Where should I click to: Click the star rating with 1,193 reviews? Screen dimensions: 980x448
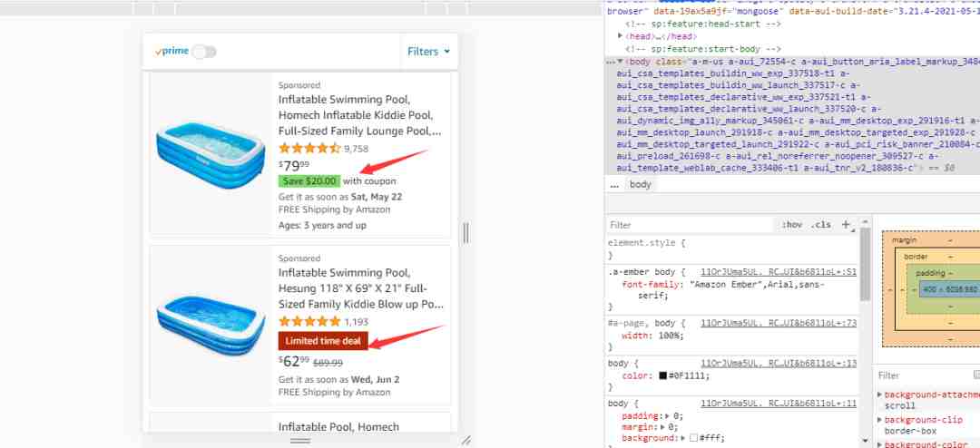(x=309, y=322)
